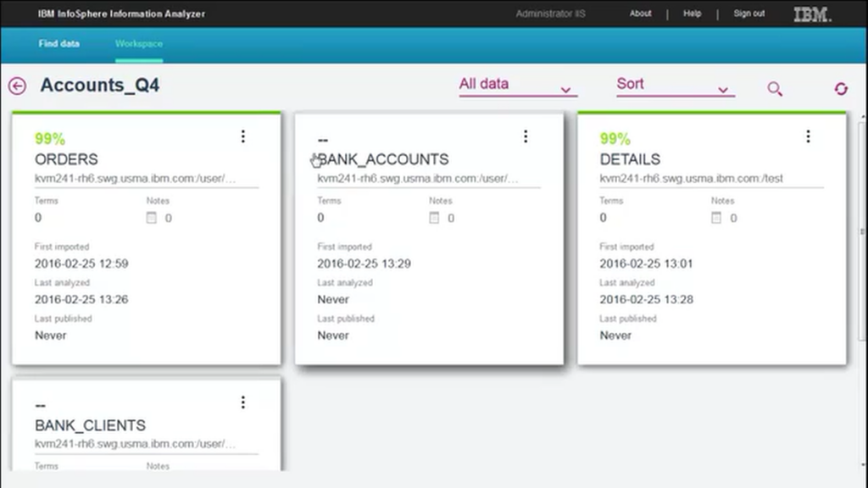The width and height of the screenshot is (868, 488).
Task: Select the Workspace tab
Action: click(139, 44)
